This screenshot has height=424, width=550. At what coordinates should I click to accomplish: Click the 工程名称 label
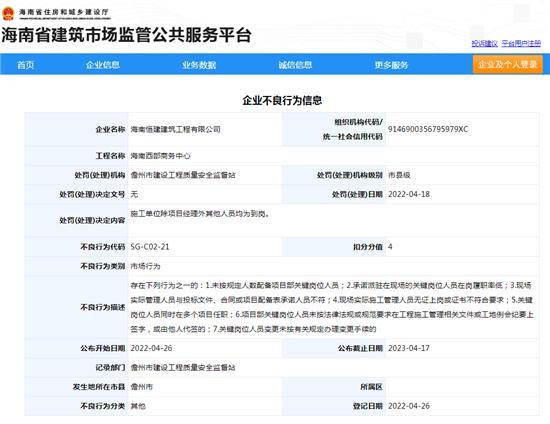[110, 156]
